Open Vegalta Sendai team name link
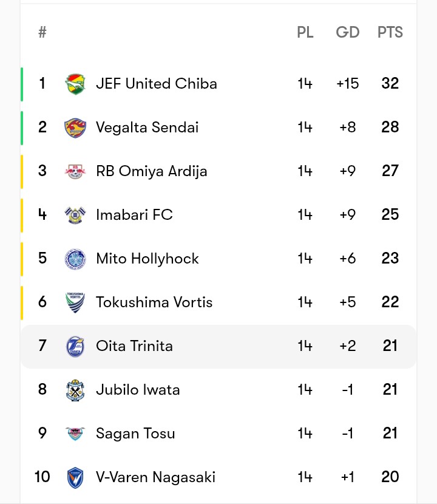Viewport: 437px width, 504px height. point(147,128)
